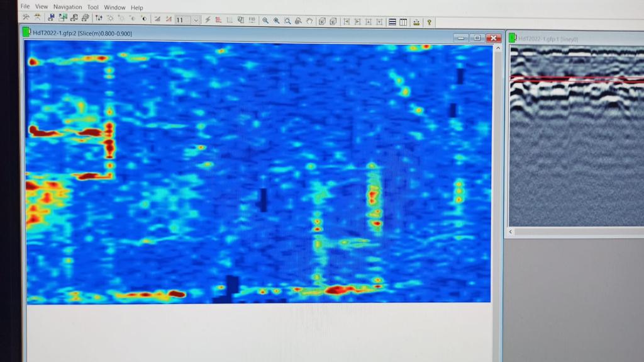
Task: Restore the slice window with middle caption button
Action: tap(477, 38)
